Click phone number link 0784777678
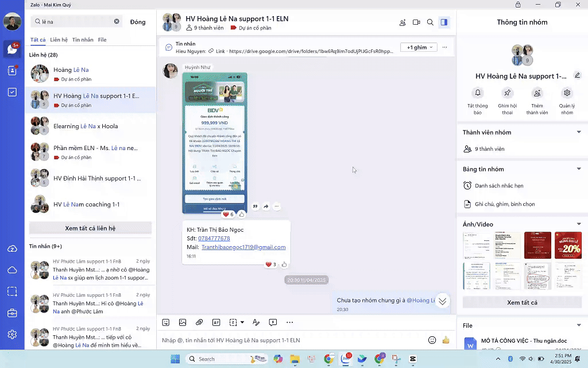The image size is (588, 368). pyautogui.click(x=214, y=239)
